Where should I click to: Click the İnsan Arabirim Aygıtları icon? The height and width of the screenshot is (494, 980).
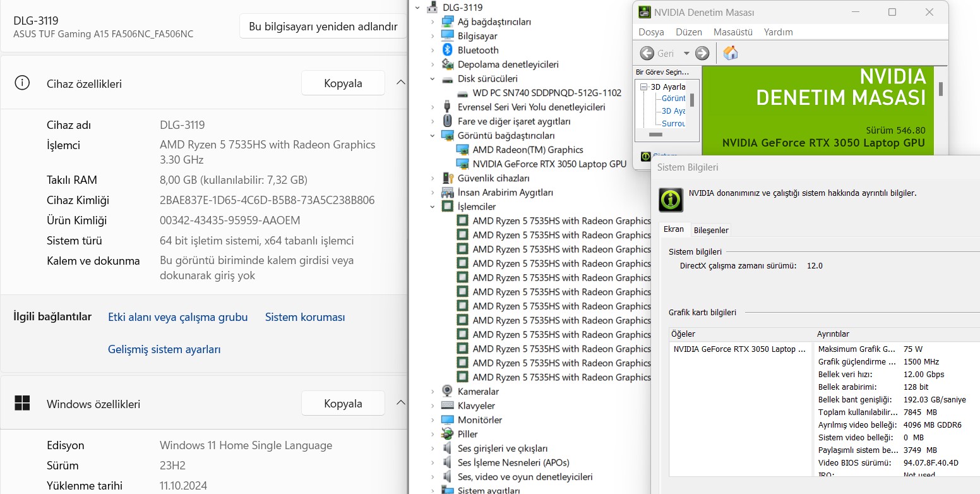tap(448, 193)
